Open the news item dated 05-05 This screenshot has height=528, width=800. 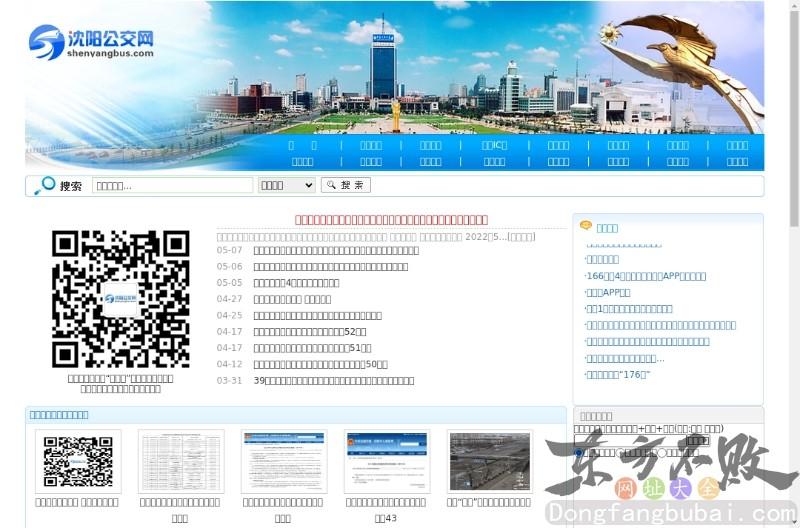click(296, 283)
